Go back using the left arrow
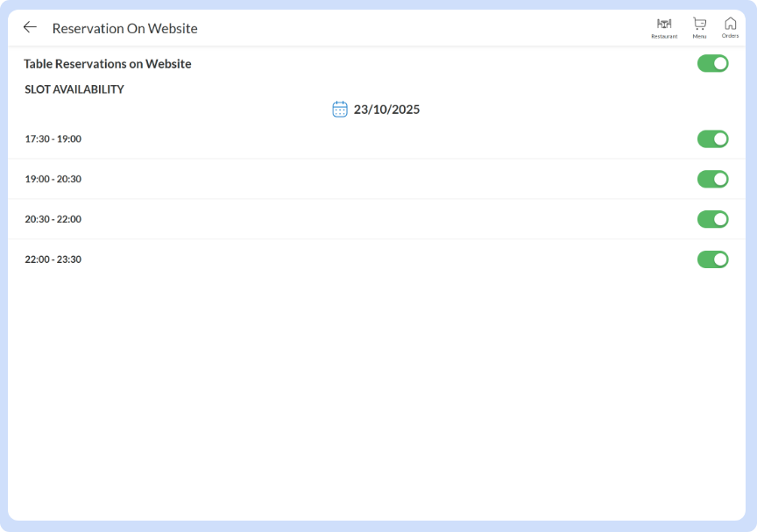 (30, 27)
